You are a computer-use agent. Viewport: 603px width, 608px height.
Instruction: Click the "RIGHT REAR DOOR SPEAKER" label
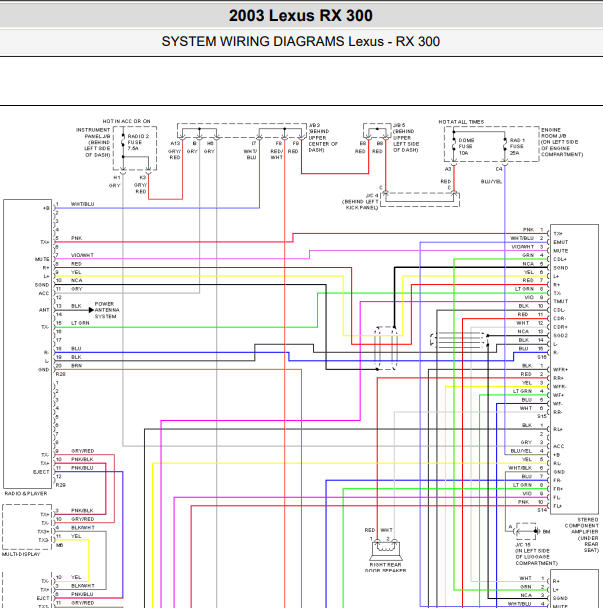pos(385,568)
